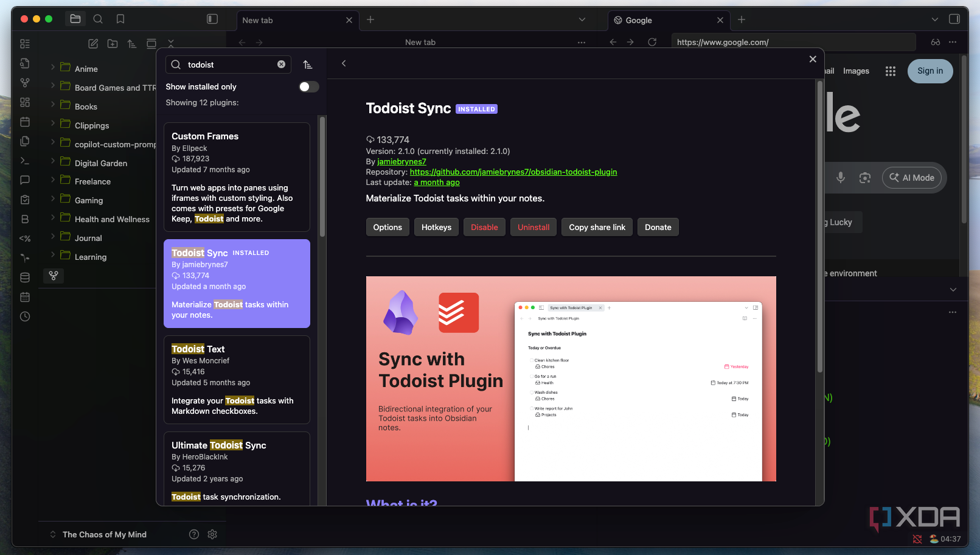This screenshot has height=555, width=980.
Task: Click the Google URL address bar
Action: pos(793,42)
